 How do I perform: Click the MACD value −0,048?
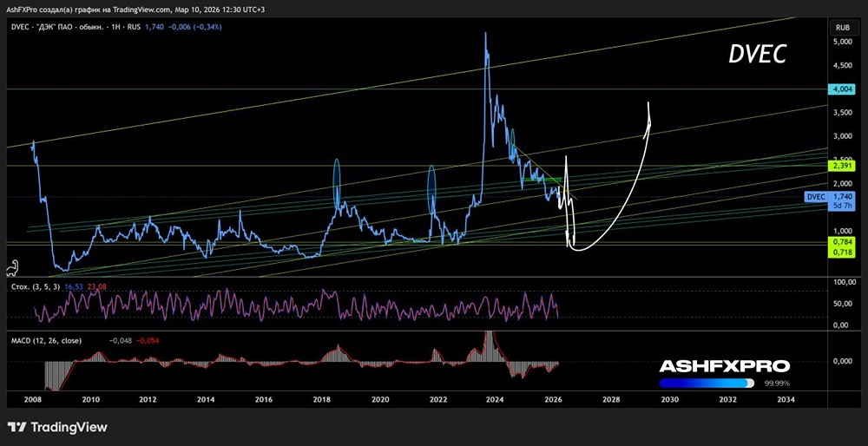click(121, 341)
